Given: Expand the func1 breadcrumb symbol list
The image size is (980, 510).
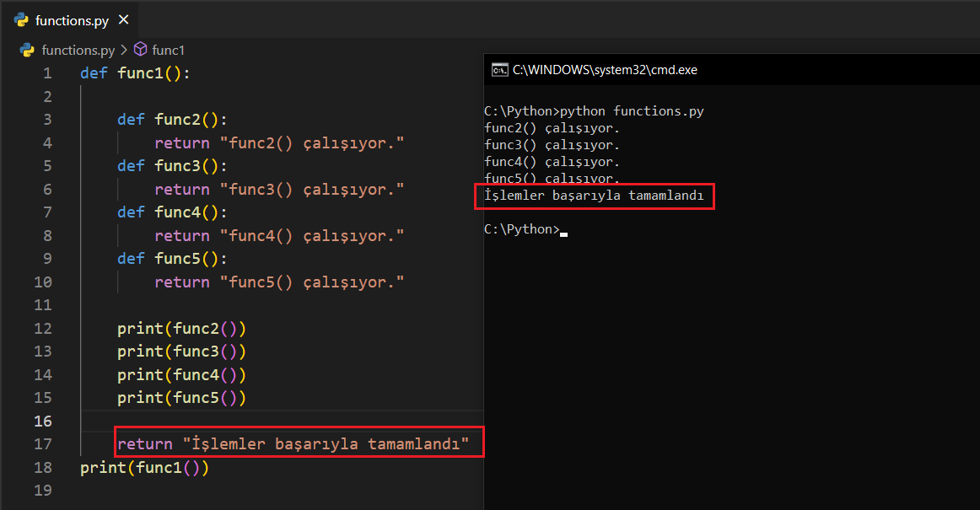Looking at the screenshot, I should pyautogui.click(x=168, y=50).
